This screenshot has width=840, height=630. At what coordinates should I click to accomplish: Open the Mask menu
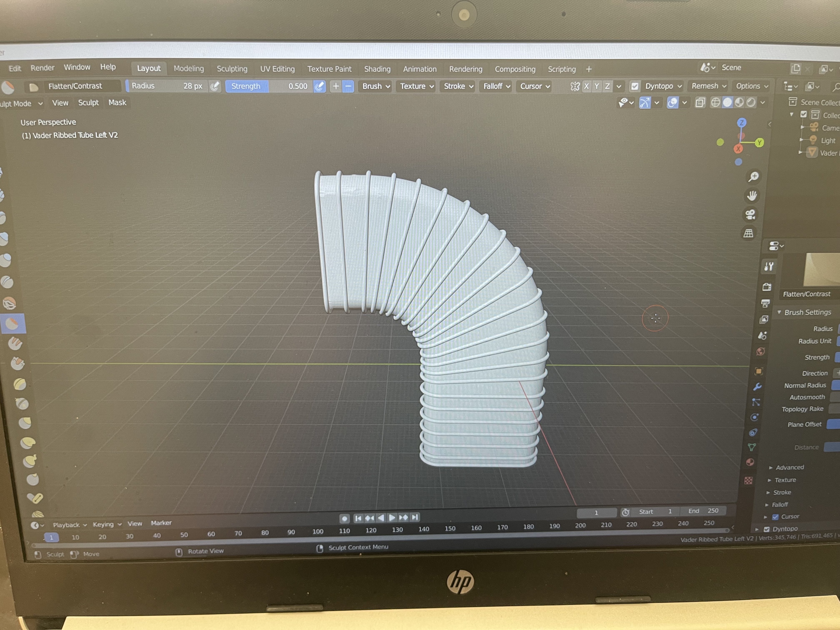pos(117,102)
